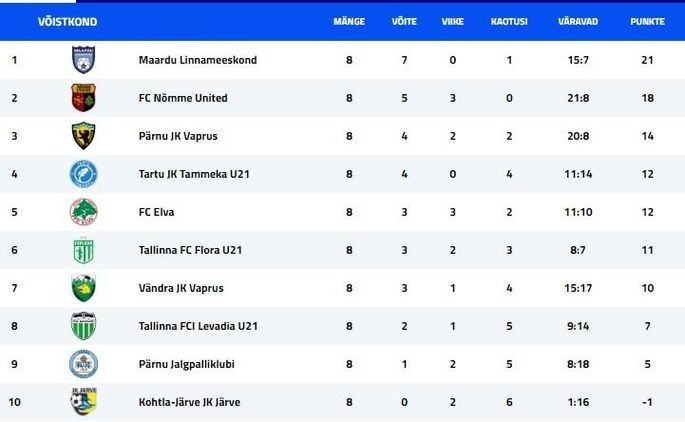Image resolution: width=685 pixels, height=422 pixels.
Task: Sort table by VÄRAVAD column header
Action: tap(578, 21)
